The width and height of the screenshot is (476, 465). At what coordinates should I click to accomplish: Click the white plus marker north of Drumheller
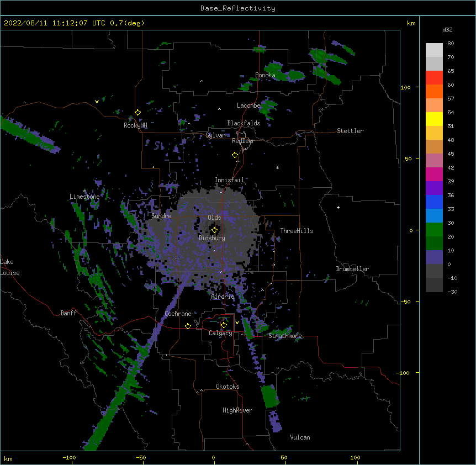click(x=338, y=207)
